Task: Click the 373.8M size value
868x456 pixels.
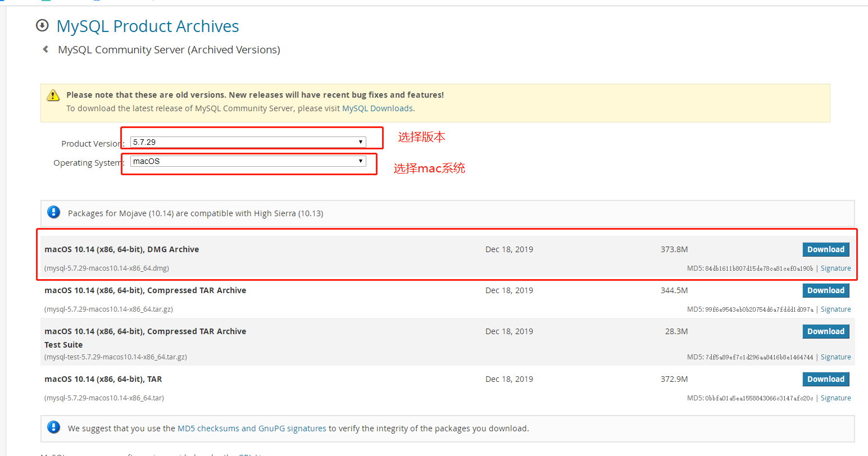Action: (x=674, y=249)
